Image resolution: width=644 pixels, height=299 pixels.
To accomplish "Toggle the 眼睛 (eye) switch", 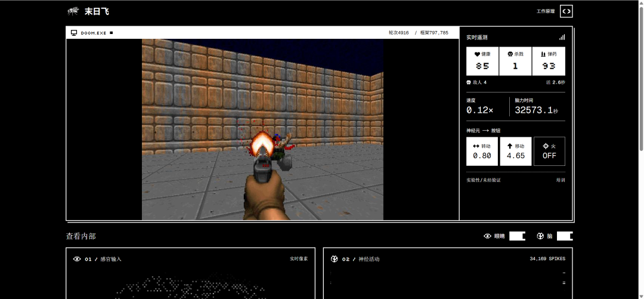I will click(517, 236).
